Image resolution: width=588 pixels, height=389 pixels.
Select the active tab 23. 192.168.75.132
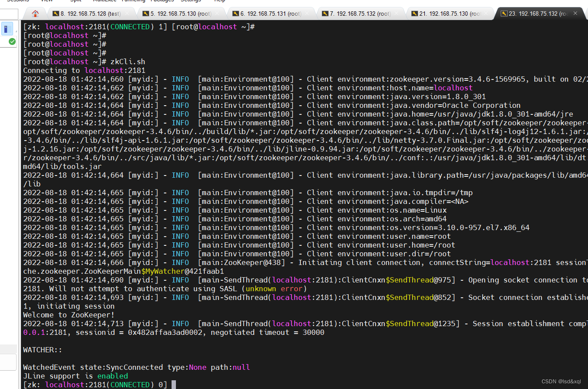pyautogui.click(x=539, y=14)
